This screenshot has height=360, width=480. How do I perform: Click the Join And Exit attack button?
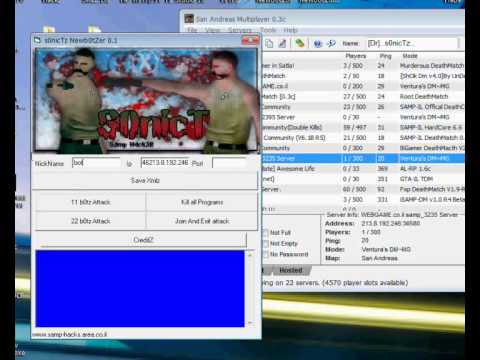[x=202, y=221]
